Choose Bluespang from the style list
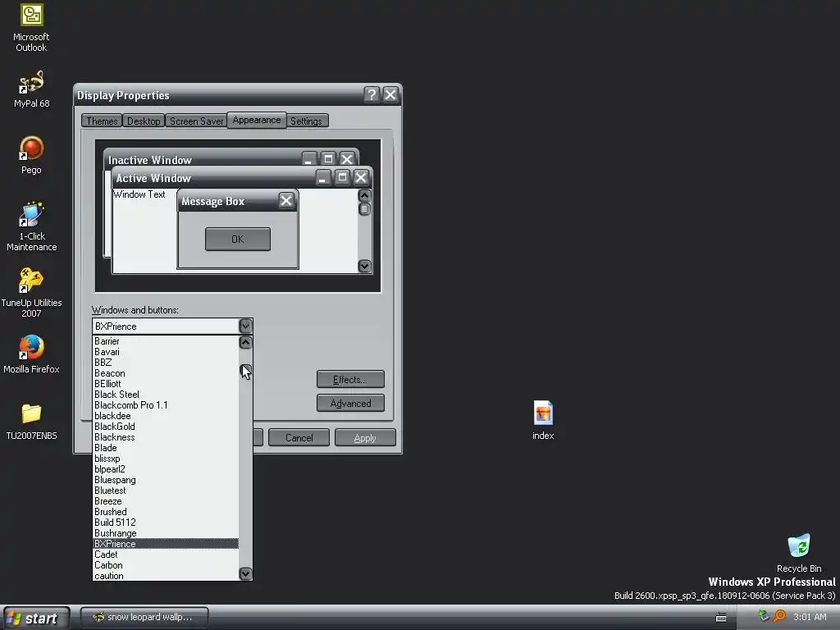Image resolution: width=840 pixels, height=630 pixels. coord(166,480)
